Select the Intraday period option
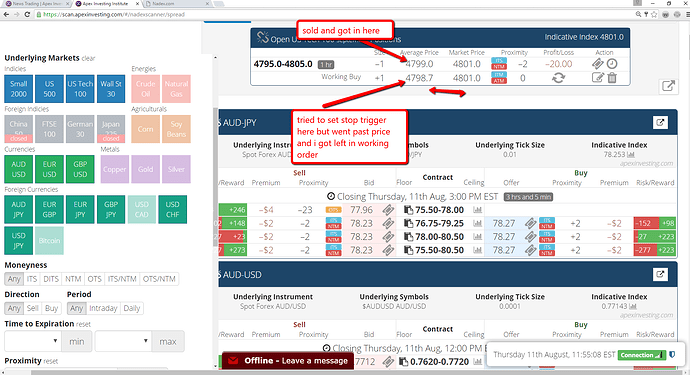 103,308
